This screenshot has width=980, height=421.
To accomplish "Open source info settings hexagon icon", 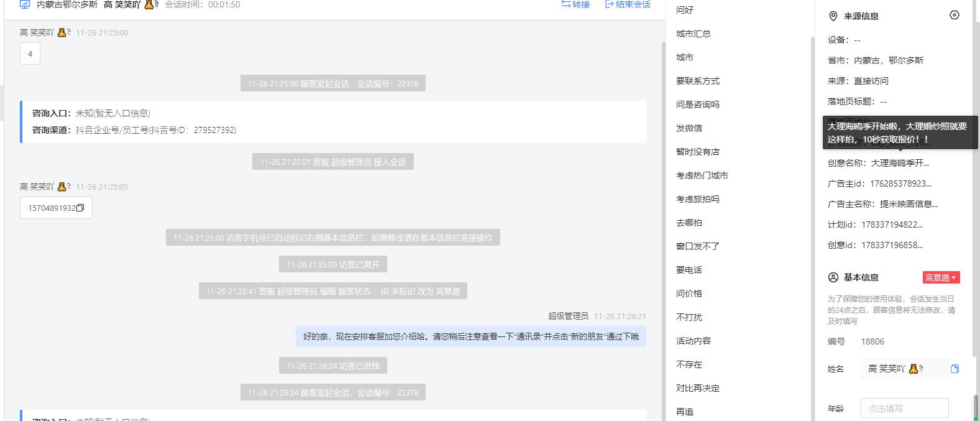I will [x=955, y=15].
